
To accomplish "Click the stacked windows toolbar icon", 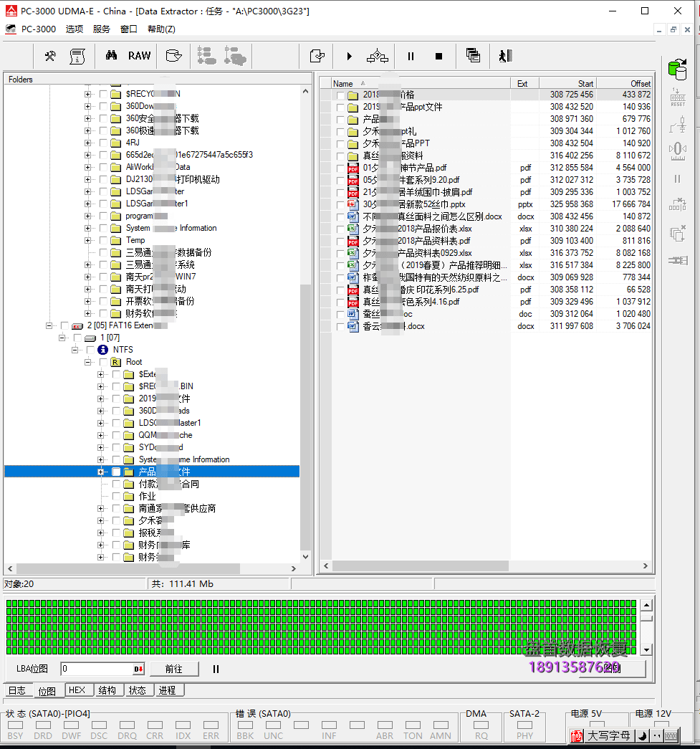I will [x=473, y=56].
